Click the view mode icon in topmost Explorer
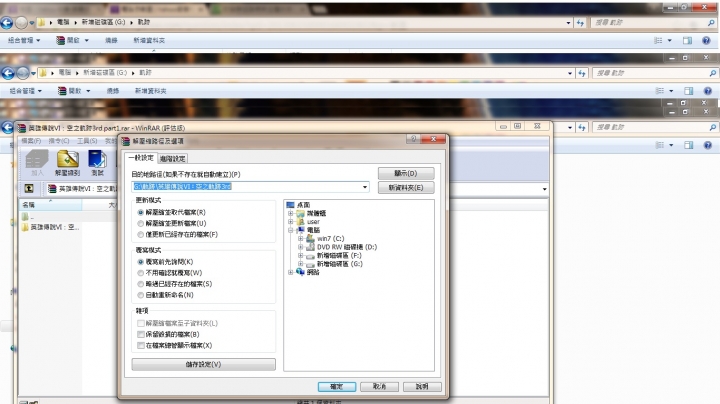This screenshot has width=720, height=404. point(658,40)
